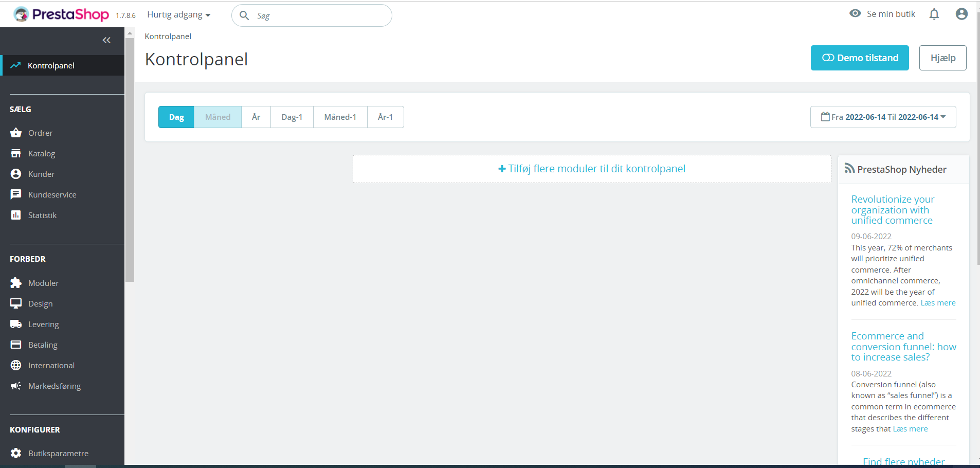Click the RSS icon by PrestaShop Nyheder
This screenshot has height=468, width=980.
click(850, 168)
